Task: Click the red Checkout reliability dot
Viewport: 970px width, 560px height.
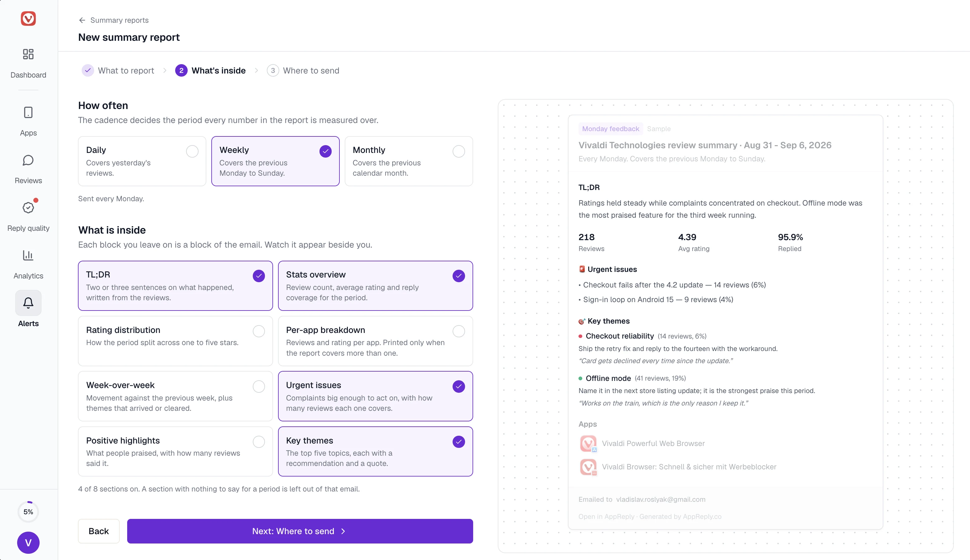Action: [x=580, y=336]
